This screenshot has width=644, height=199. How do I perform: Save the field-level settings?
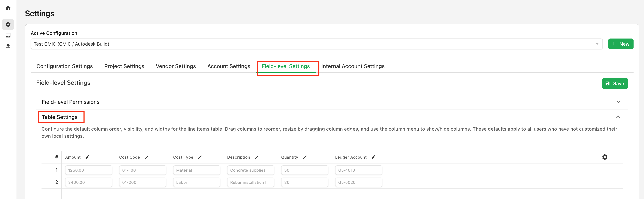click(615, 84)
